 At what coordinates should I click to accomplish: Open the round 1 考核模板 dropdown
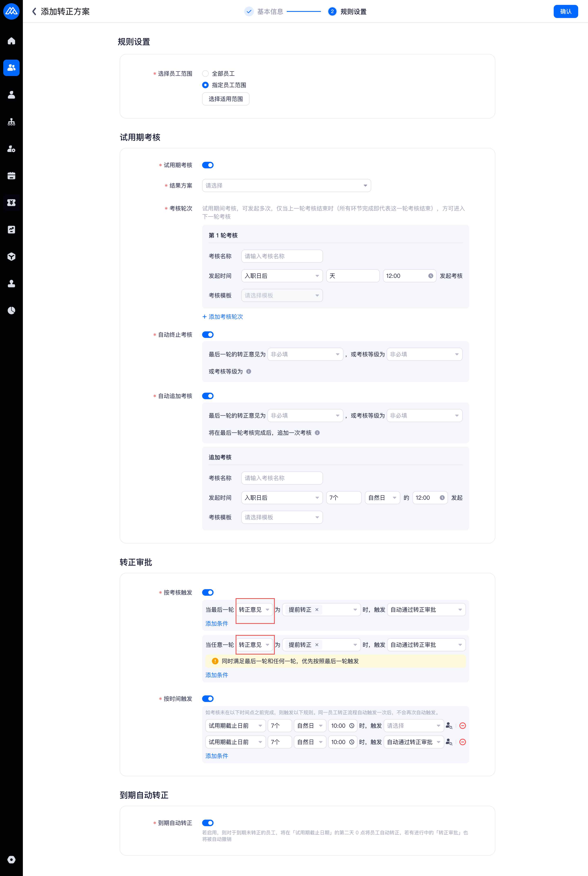point(282,295)
